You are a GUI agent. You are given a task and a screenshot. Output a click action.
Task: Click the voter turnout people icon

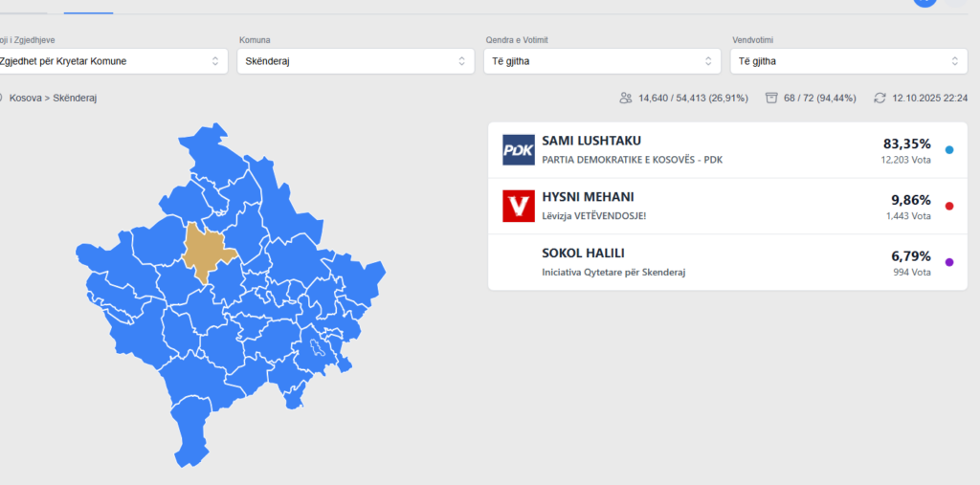(x=626, y=98)
